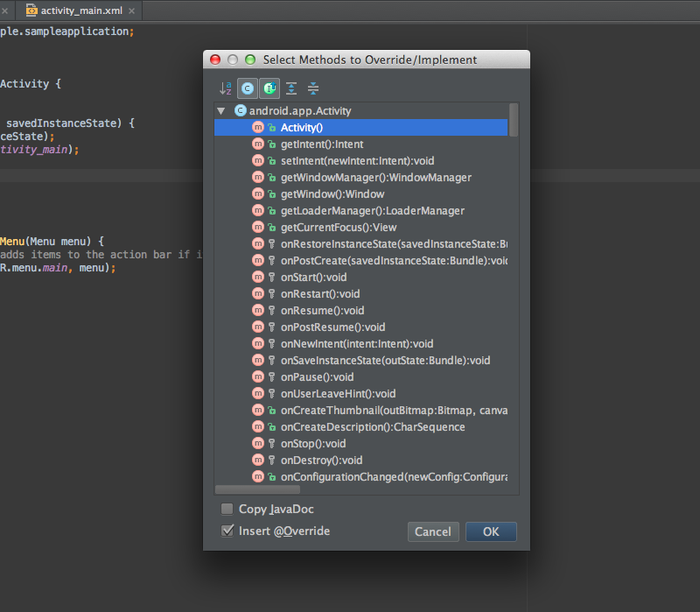This screenshot has width=700, height=612.
Task: Click the expand-all icon in dialog toolbar
Action: click(291, 88)
